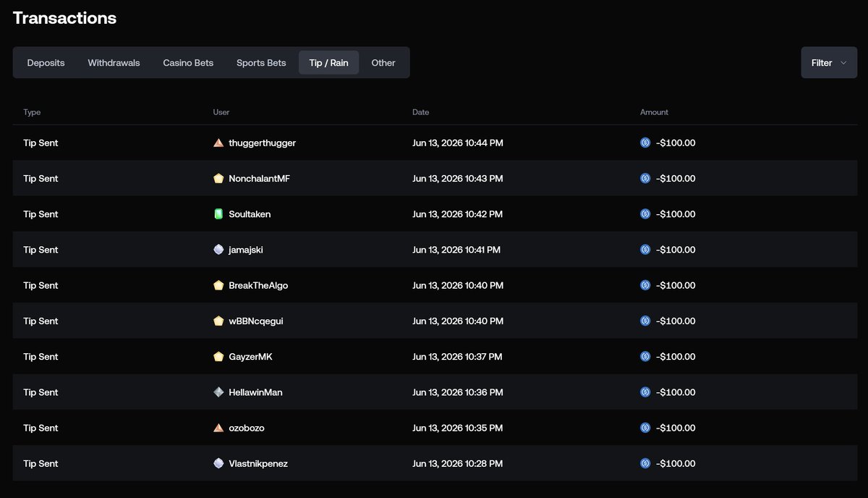Click the date Jun 13, 2026 10:28 PM
Image resolution: width=868 pixels, height=498 pixels.
coord(458,463)
